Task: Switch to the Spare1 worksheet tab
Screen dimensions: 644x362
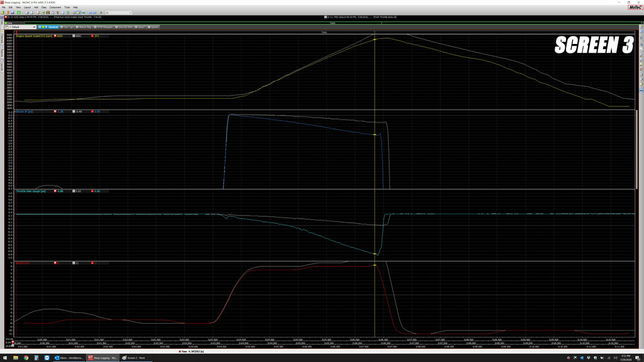Action: click(140, 27)
